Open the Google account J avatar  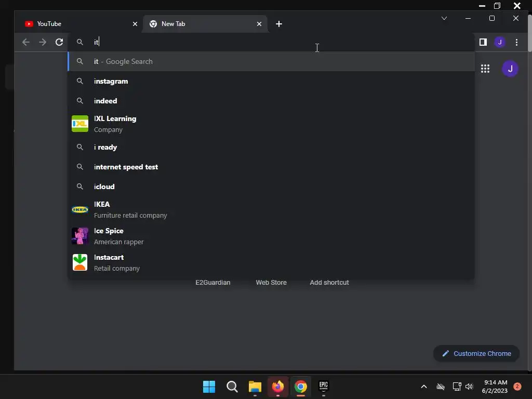pos(510,69)
